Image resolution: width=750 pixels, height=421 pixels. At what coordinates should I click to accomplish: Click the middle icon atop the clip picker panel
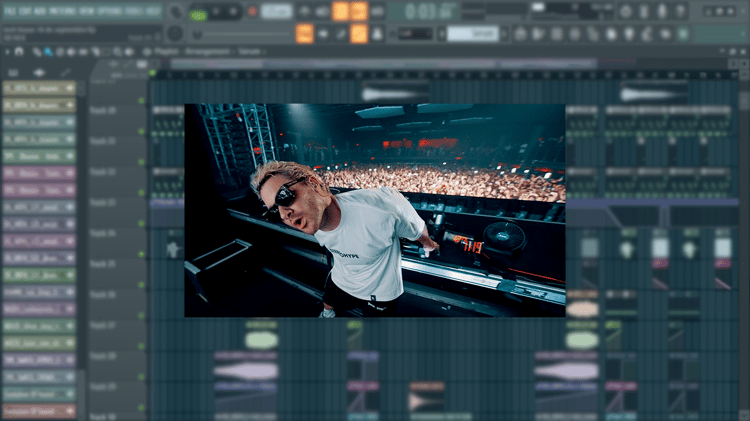(39, 73)
